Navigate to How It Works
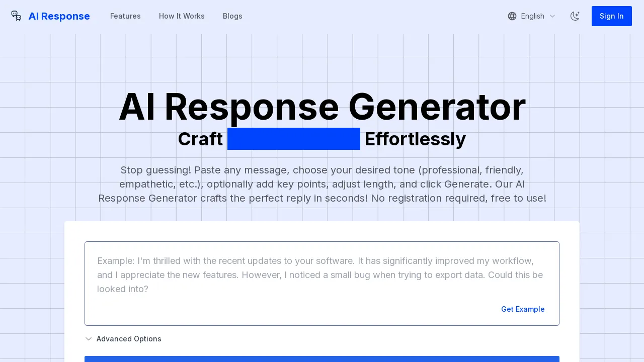 [182, 16]
